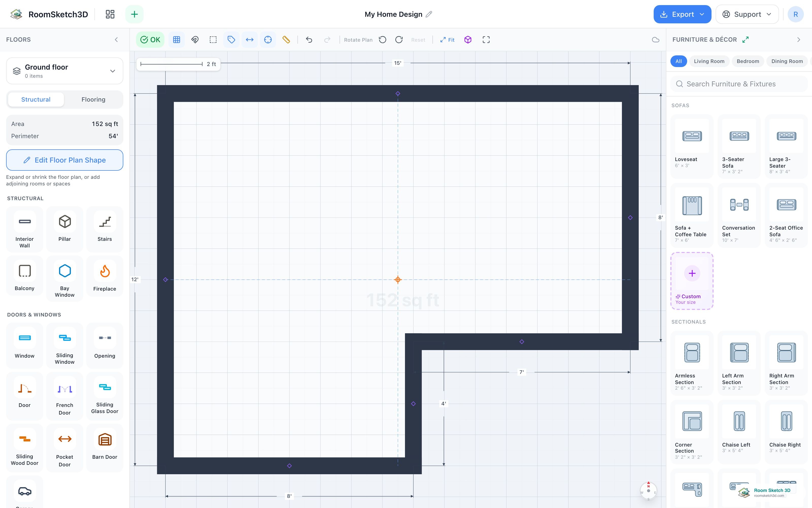This screenshot has height=508, width=812.
Task: Select the Opening element
Action: (105, 345)
